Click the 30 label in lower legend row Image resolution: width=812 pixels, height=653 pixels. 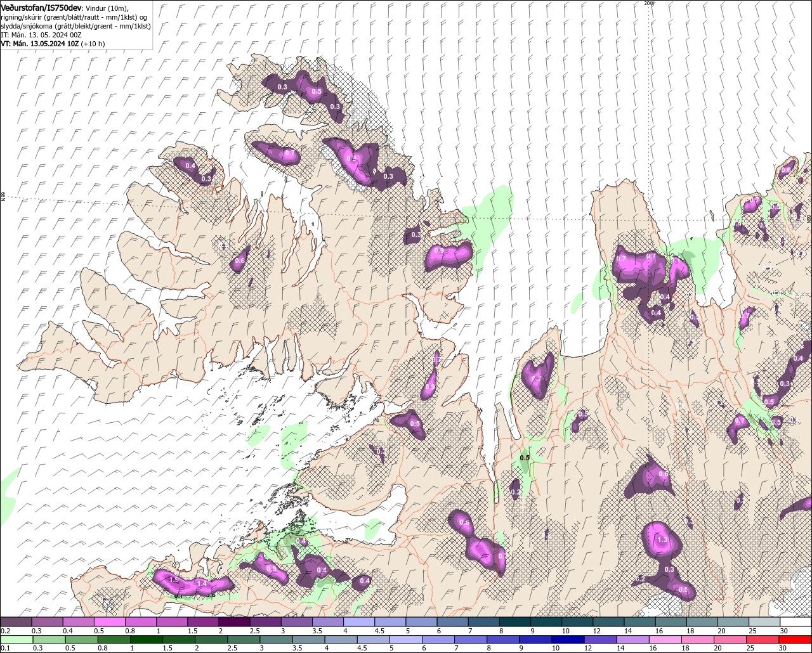[x=782, y=648]
